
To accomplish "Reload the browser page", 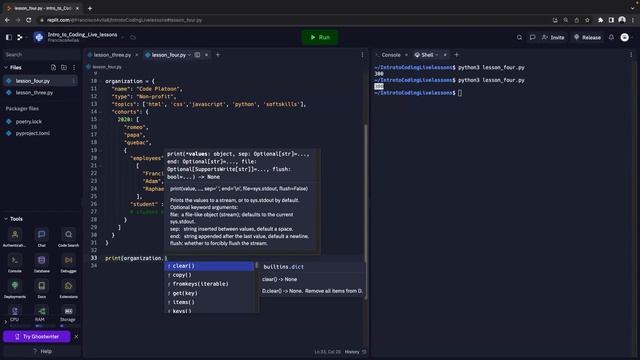I will (29, 20).
